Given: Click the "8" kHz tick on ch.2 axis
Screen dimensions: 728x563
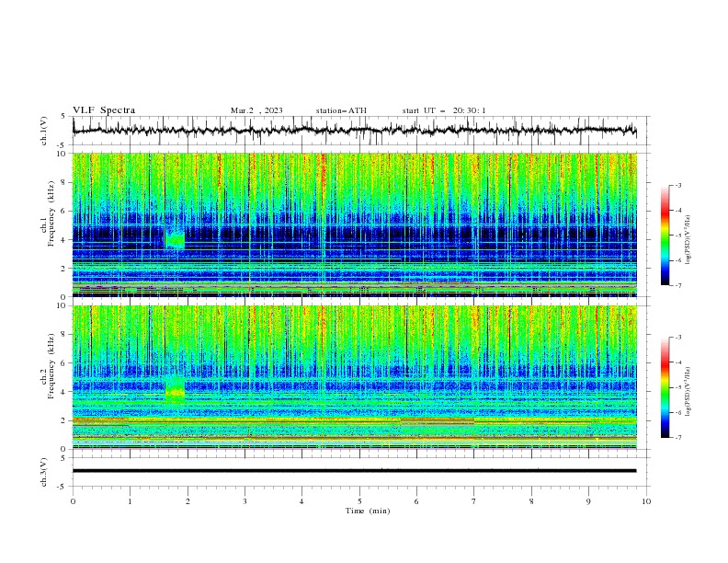Looking at the screenshot, I should click(x=64, y=335).
